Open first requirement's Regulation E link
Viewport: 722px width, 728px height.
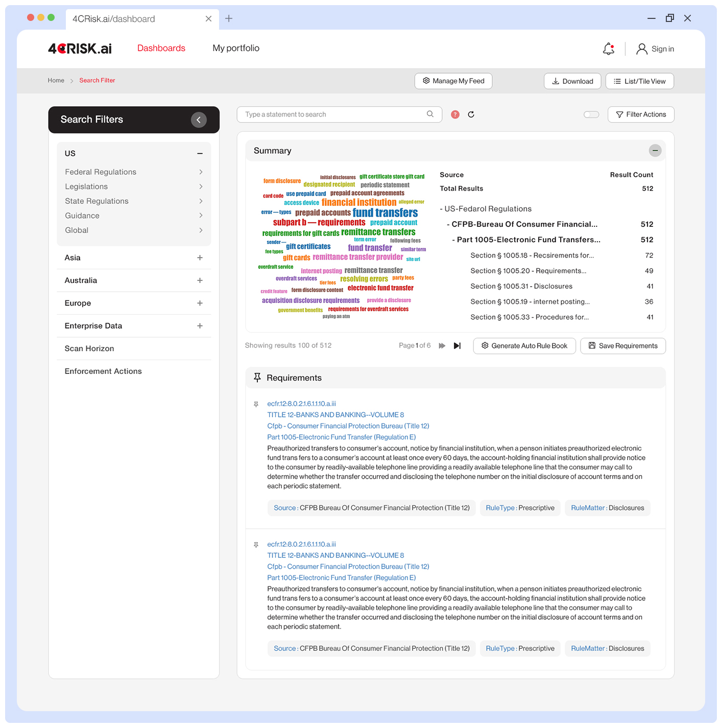click(x=342, y=437)
